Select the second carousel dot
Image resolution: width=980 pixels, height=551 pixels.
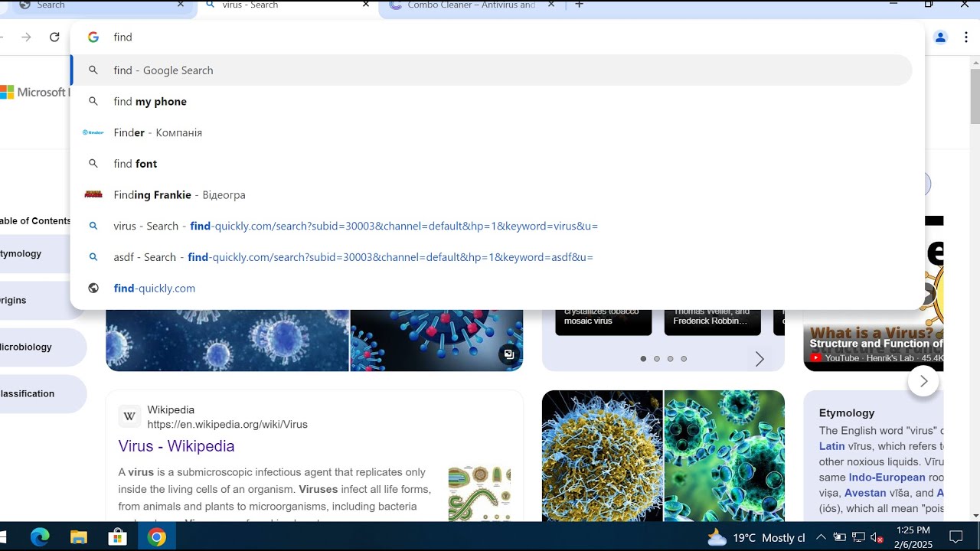point(657,359)
